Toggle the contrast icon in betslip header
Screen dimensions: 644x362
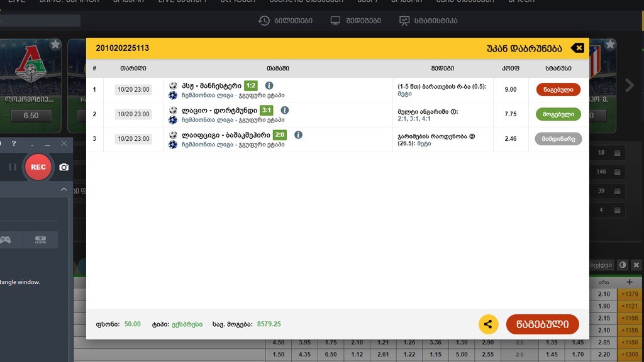pos(623,265)
